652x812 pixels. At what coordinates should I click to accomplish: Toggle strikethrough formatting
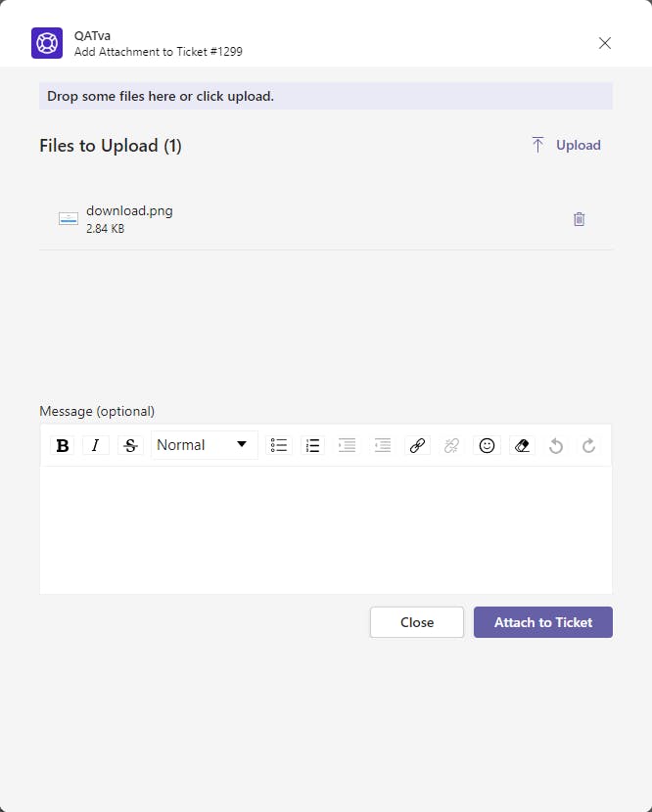(x=130, y=445)
